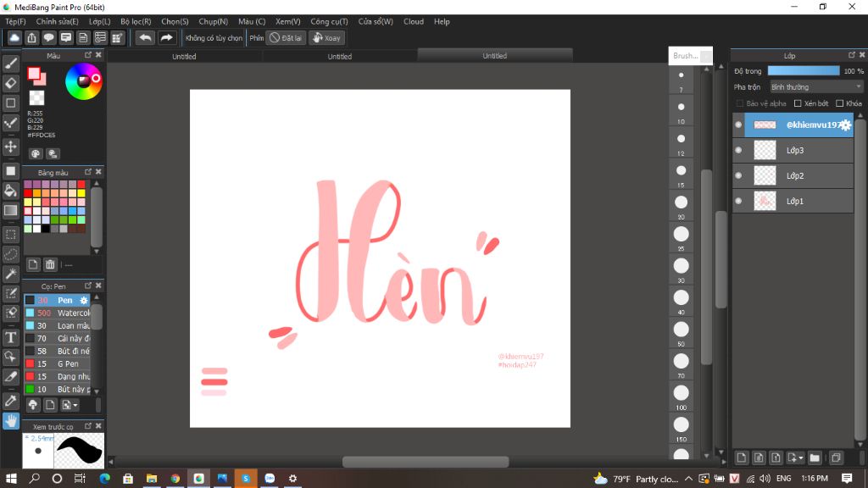Select the G Pen brush
Viewport: 868px width, 488px height.
coord(57,363)
